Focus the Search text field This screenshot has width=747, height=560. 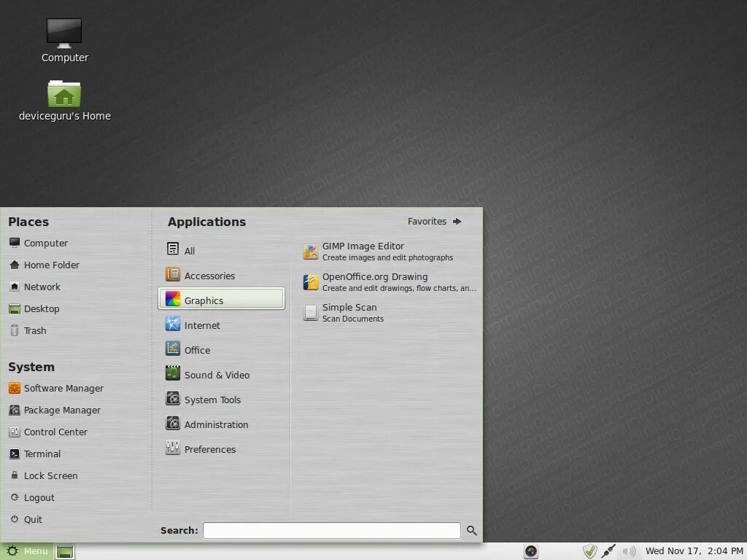[332, 531]
